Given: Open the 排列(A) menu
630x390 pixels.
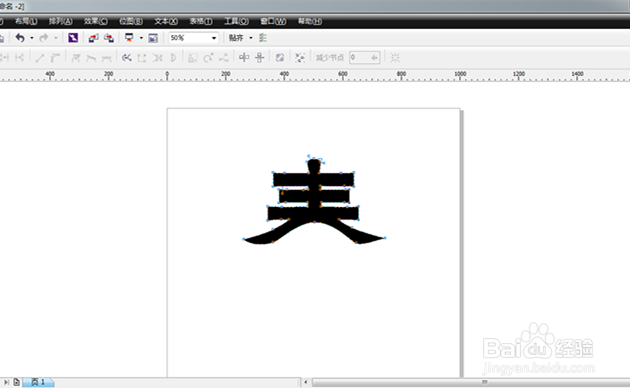Looking at the screenshot, I should pyautogui.click(x=61, y=21).
